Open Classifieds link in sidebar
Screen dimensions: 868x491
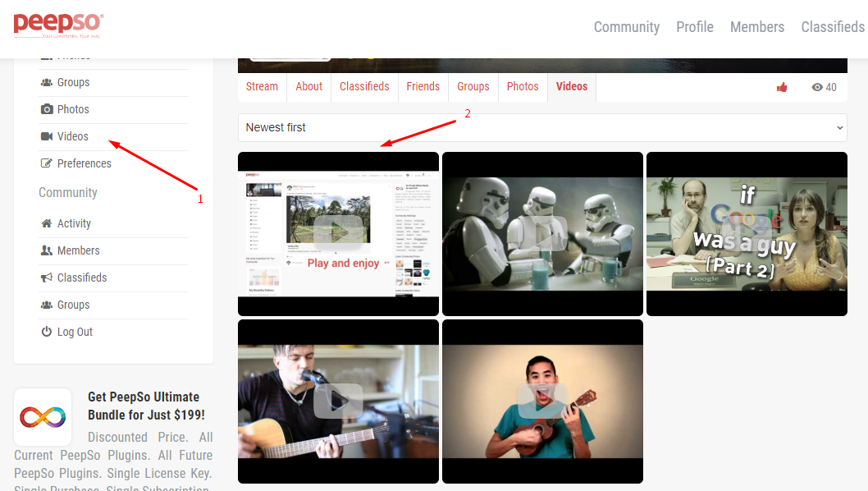(82, 278)
